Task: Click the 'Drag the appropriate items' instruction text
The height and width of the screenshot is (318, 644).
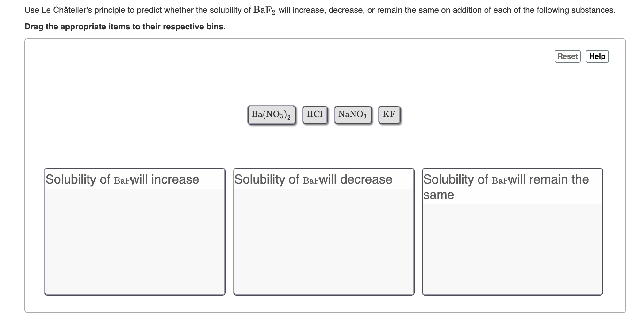Action: point(125,27)
